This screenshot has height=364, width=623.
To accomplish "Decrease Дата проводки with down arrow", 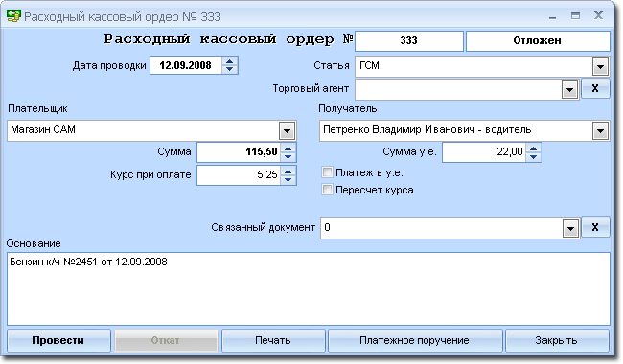I will pyautogui.click(x=229, y=70).
